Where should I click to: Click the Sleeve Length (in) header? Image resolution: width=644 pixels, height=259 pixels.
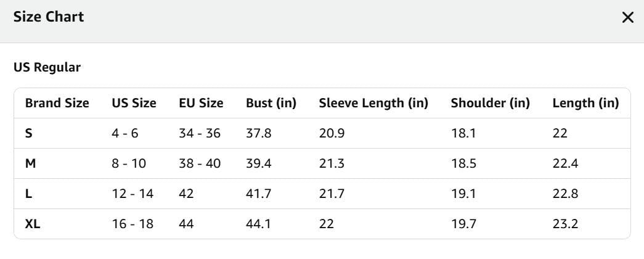[373, 103]
